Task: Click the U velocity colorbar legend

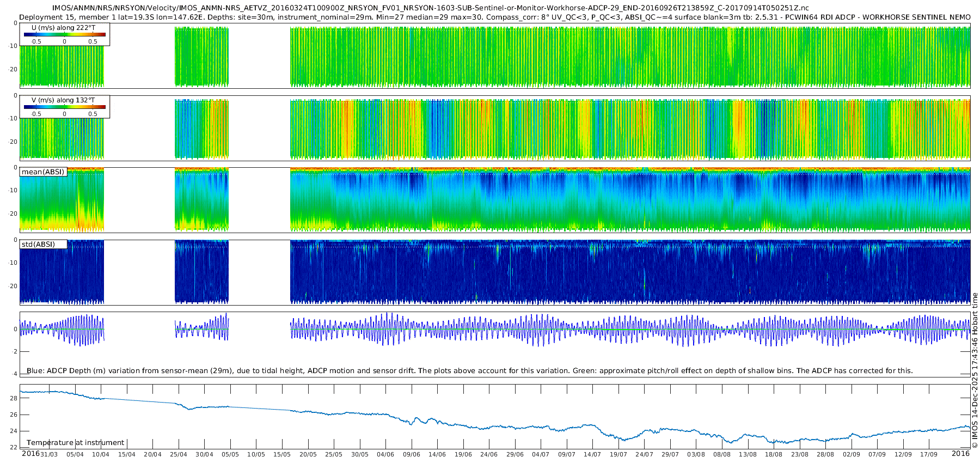Action: coord(64,34)
